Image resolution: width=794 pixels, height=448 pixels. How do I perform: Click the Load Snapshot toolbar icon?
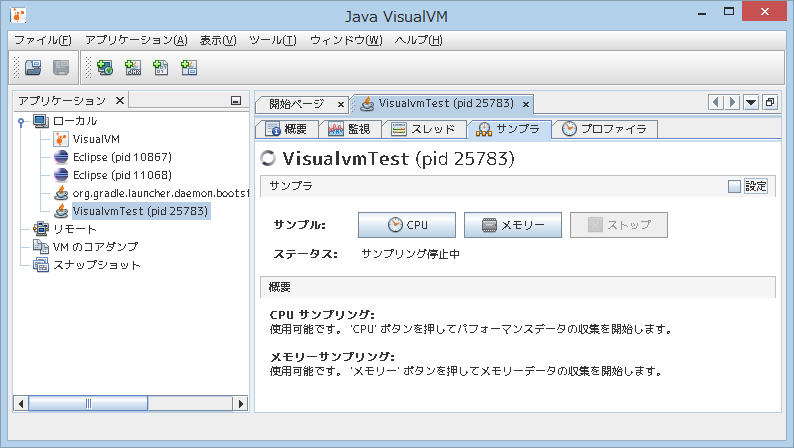point(33,68)
